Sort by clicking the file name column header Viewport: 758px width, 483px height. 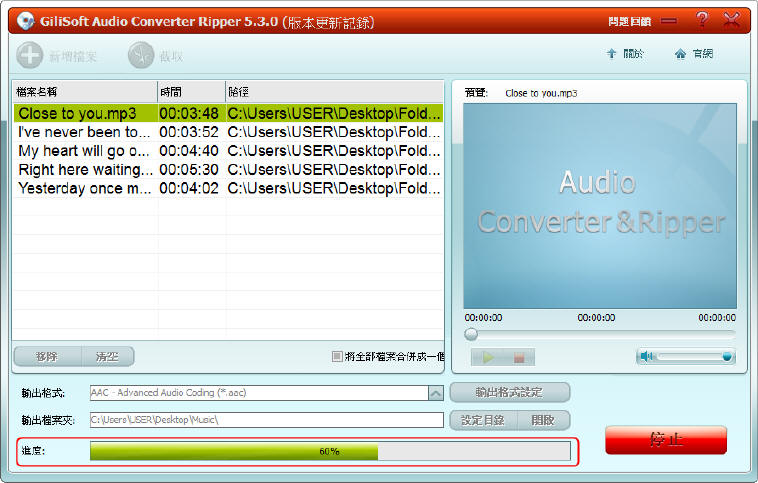click(84, 91)
